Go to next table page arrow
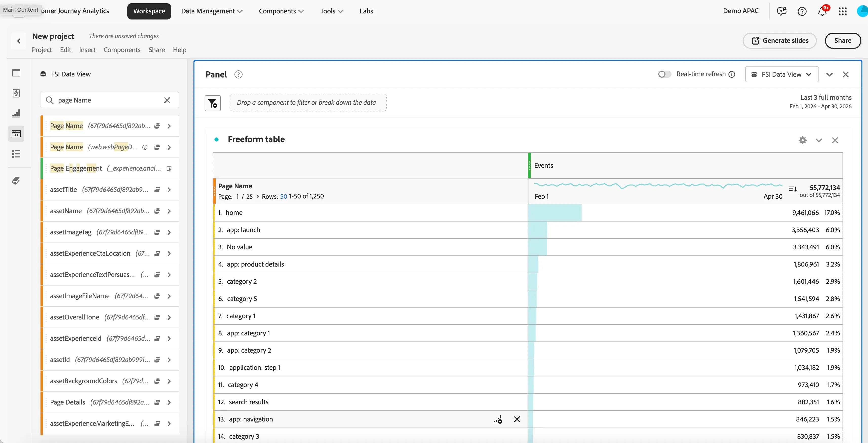This screenshot has width=868, height=443. coord(258,196)
